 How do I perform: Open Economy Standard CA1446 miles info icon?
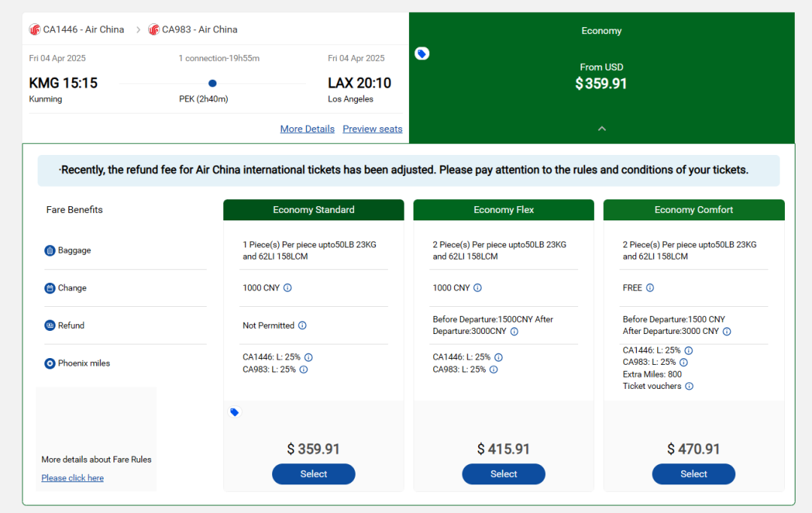[309, 357]
